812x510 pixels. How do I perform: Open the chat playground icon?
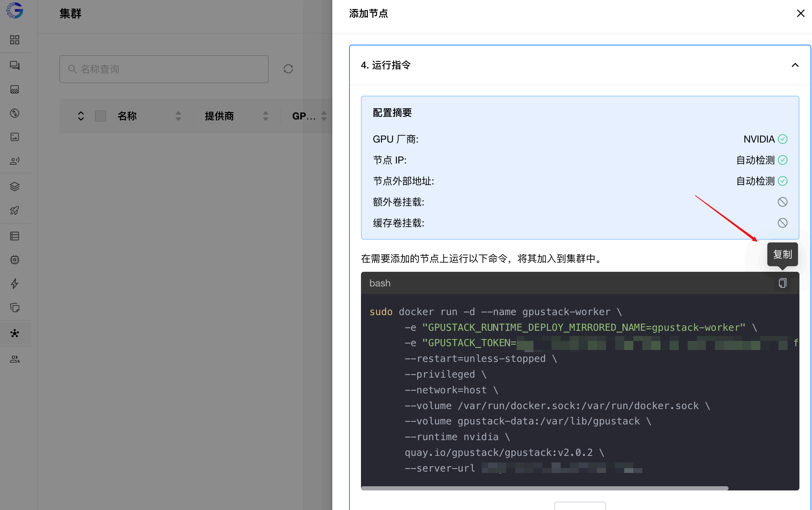(x=15, y=65)
